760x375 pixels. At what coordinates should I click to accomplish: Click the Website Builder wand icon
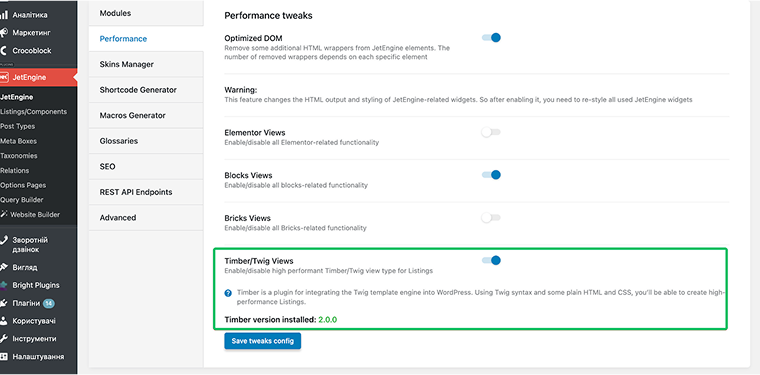click(x=4, y=214)
